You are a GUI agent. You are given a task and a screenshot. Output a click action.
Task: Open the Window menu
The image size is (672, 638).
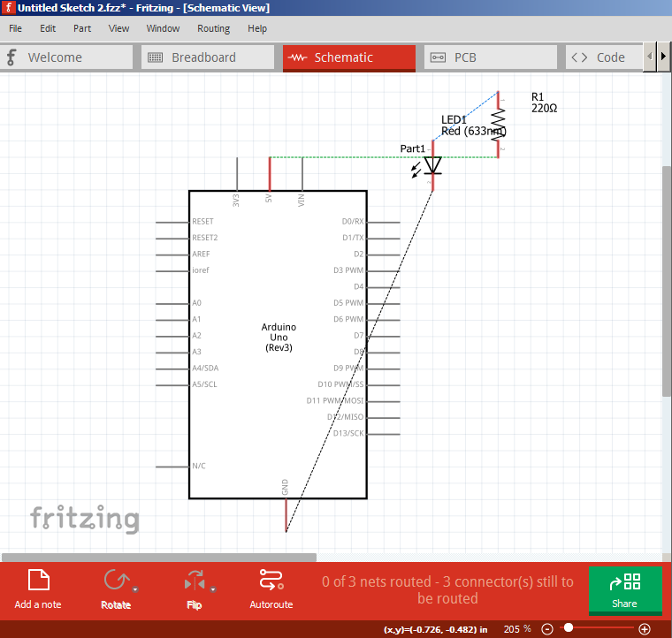163,28
